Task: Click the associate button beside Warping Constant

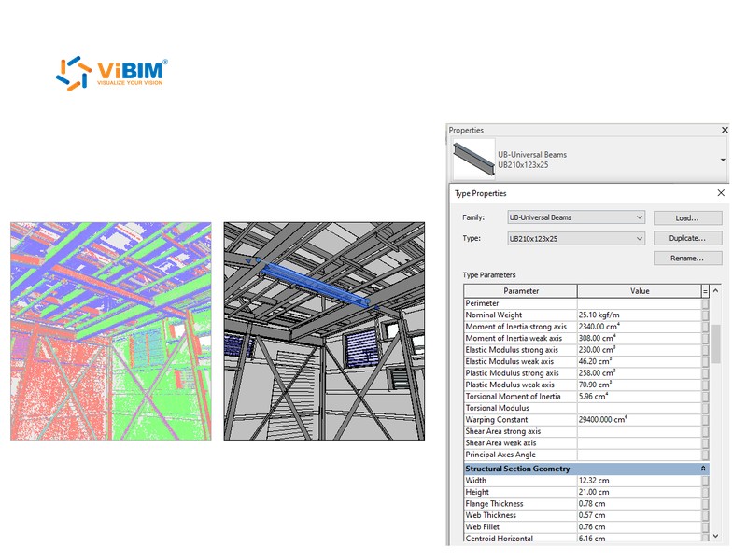Action: click(706, 419)
